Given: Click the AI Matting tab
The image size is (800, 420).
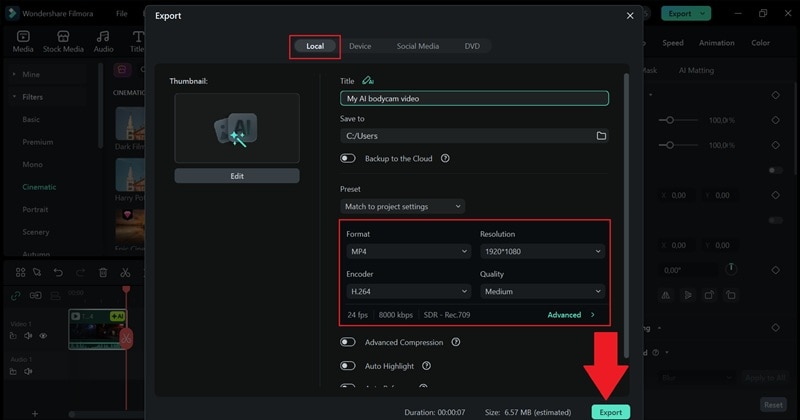Looking at the screenshot, I should pyautogui.click(x=696, y=70).
